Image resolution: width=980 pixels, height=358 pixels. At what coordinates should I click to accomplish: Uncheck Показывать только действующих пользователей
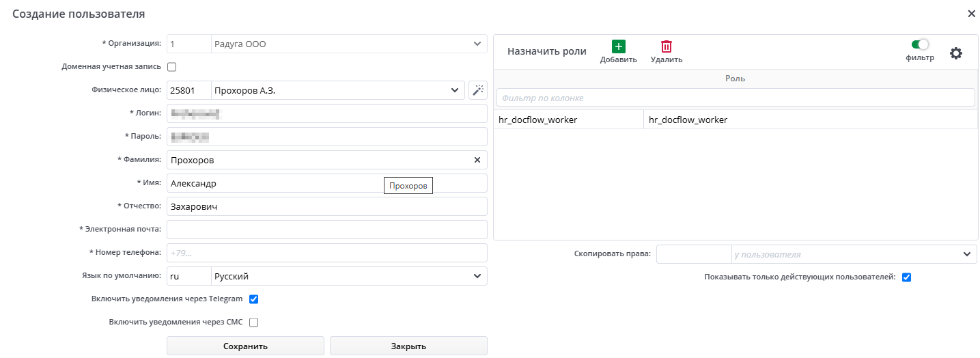click(906, 277)
